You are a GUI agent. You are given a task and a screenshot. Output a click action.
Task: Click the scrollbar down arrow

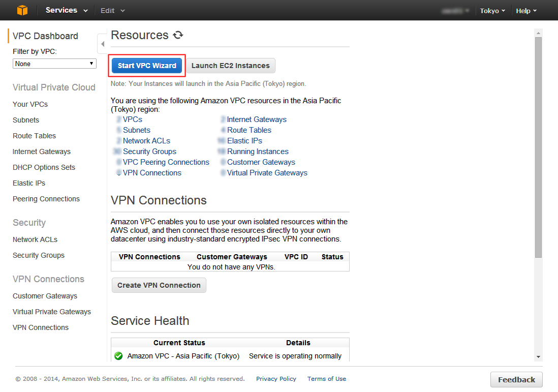click(x=538, y=357)
